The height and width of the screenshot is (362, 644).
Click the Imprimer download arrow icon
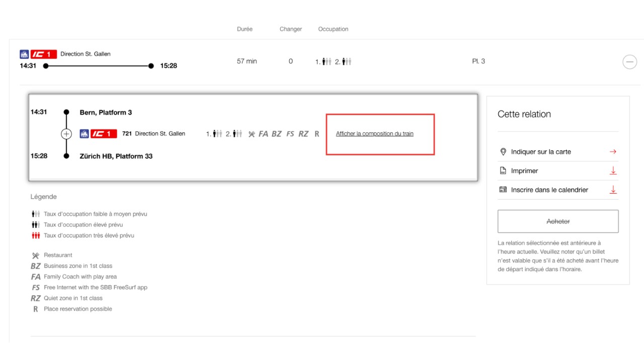(613, 171)
